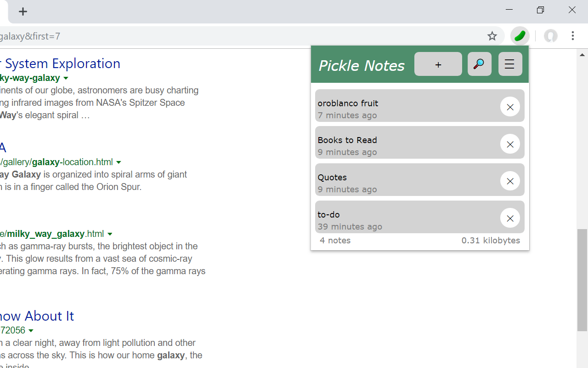This screenshot has width=588, height=368.
Task: Open the browser profile avatar
Action: click(x=550, y=36)
